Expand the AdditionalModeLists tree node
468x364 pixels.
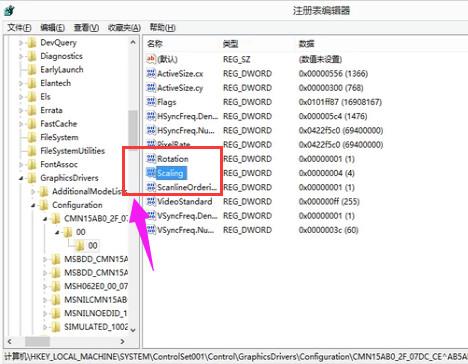pyautogui.click(x=33, y=192)
